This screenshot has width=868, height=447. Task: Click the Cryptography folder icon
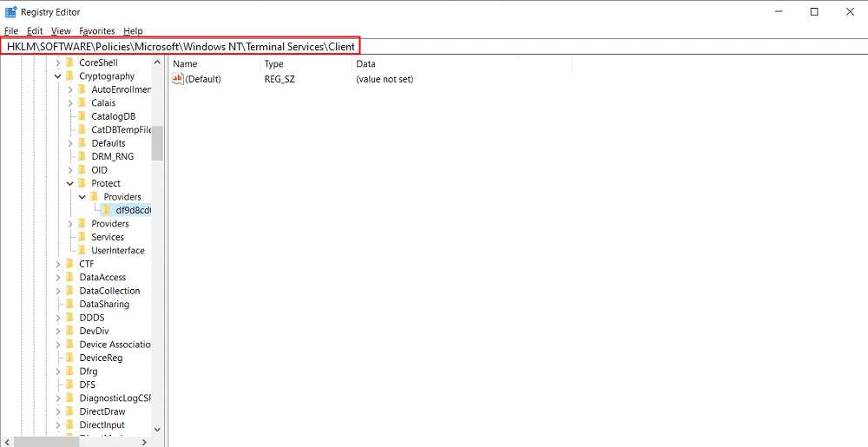(69, 76)
